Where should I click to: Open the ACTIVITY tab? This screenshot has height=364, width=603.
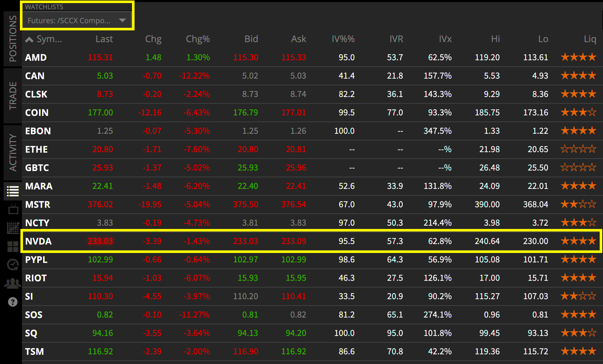click(13, 152)
